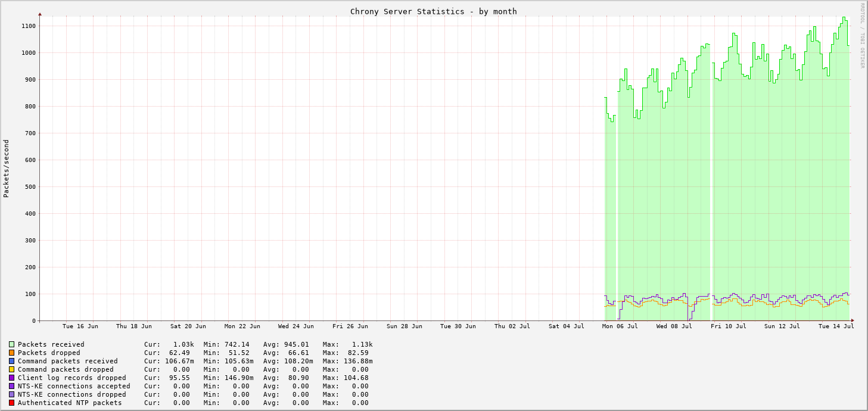Click the 600 y-axis value
The width and height of the screenshot is (868, 411).
[x=30, y=160]
